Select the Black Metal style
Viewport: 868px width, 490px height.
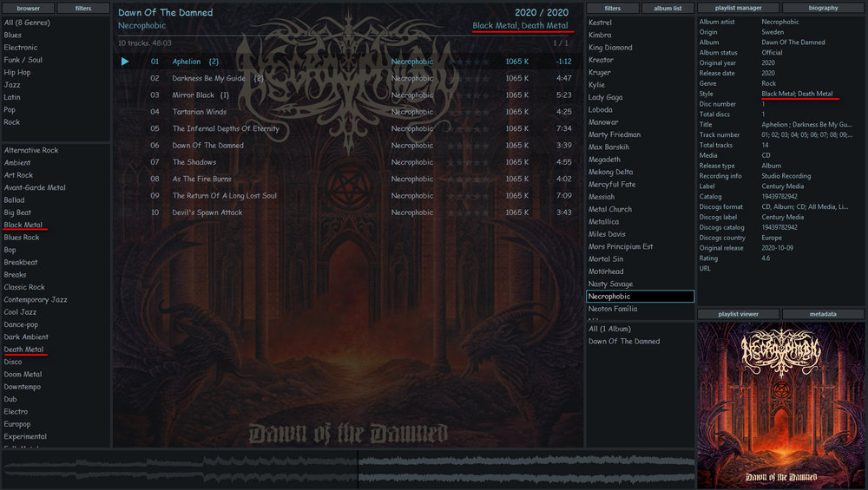pyautogui.click(x=23, y=225)
